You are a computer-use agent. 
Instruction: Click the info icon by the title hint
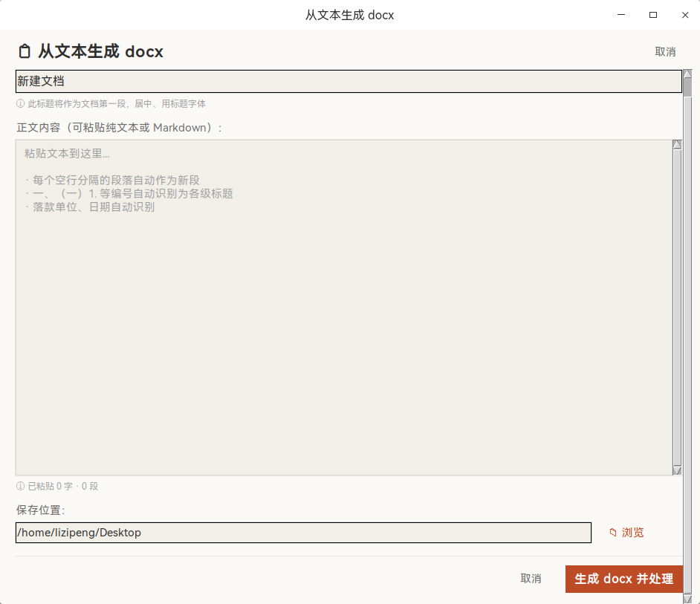pos(21,103)
